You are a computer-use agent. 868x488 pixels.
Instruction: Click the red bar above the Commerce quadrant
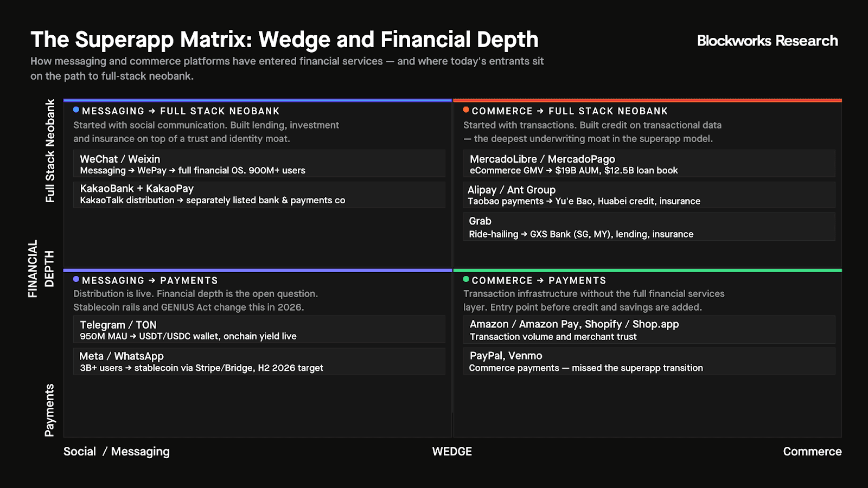647,100
